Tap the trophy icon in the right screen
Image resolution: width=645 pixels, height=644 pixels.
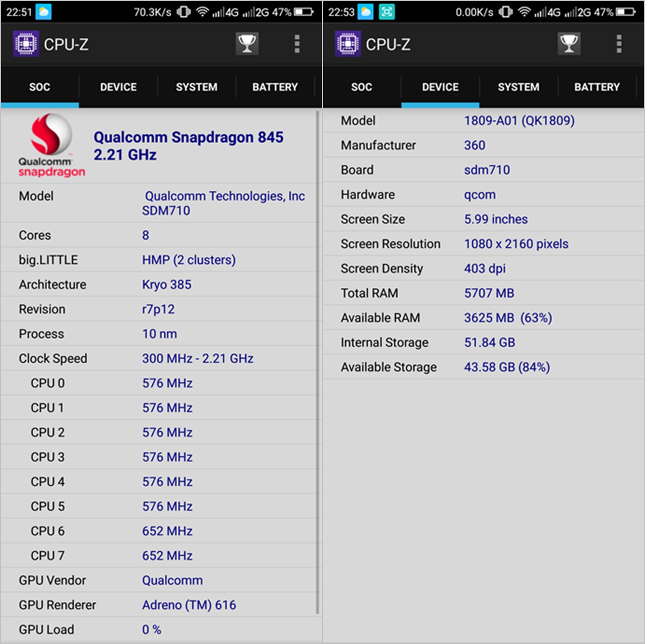point(569,44)
